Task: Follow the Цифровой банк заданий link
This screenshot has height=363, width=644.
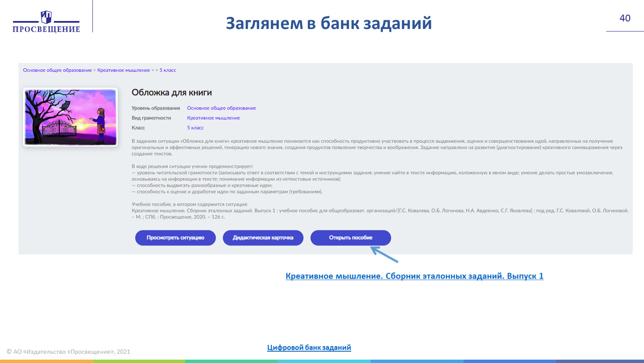Action: pyautogui.click(x=309, y=347)
